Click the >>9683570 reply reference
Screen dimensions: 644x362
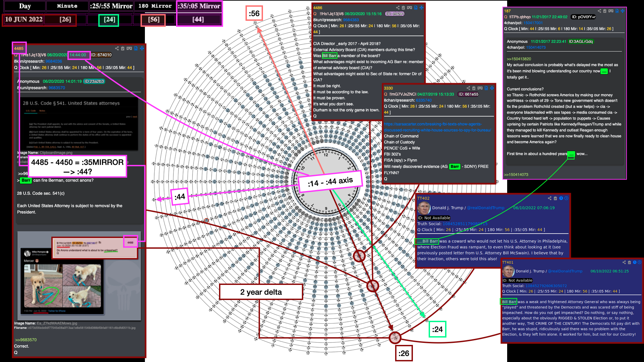click(26, 340)
